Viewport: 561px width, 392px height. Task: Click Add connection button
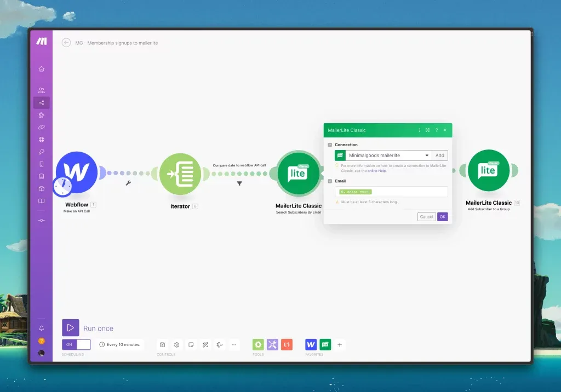[x=440, y=155]
